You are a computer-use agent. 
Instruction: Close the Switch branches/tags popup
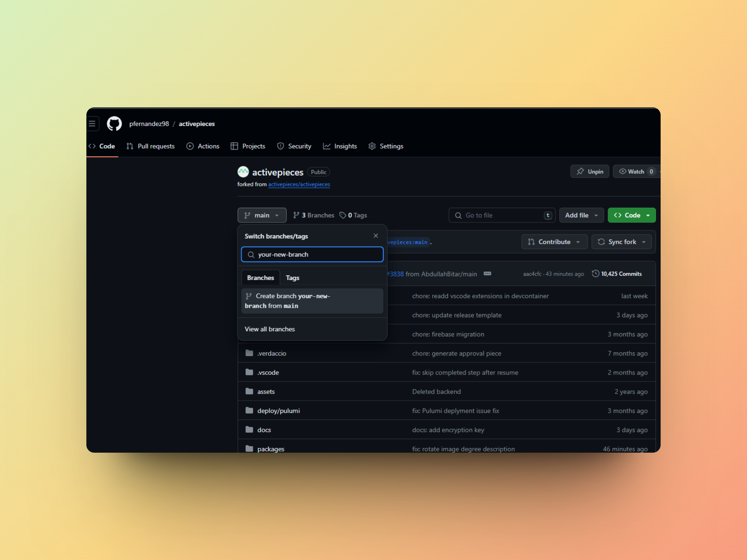click(x=376, y=236)
